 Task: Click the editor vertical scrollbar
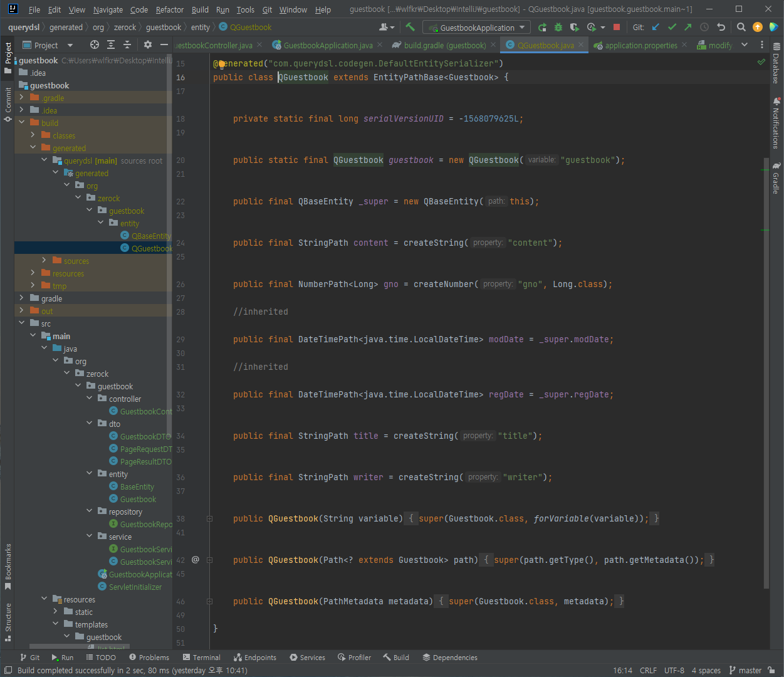[766, 373]
